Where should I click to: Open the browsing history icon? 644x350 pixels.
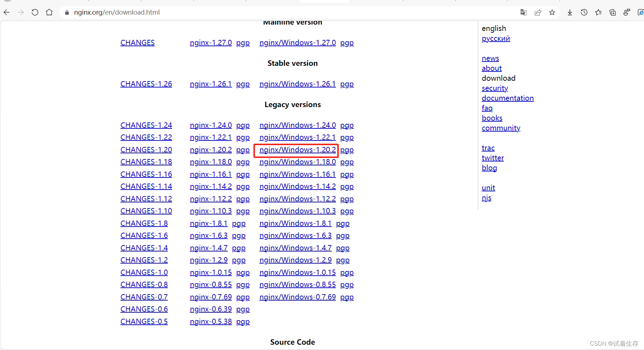[x=584, y=12]
